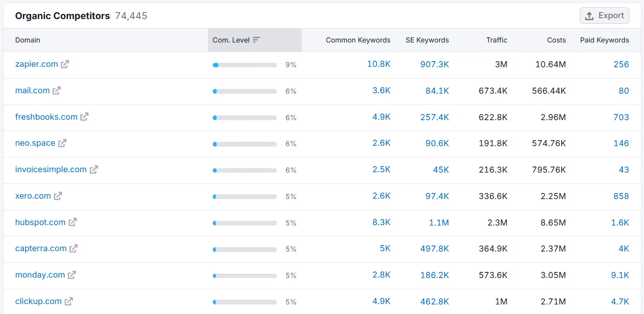Open clickup.com SE keywords 462.8K
644x314 pixels.
(x=435, y=301)
